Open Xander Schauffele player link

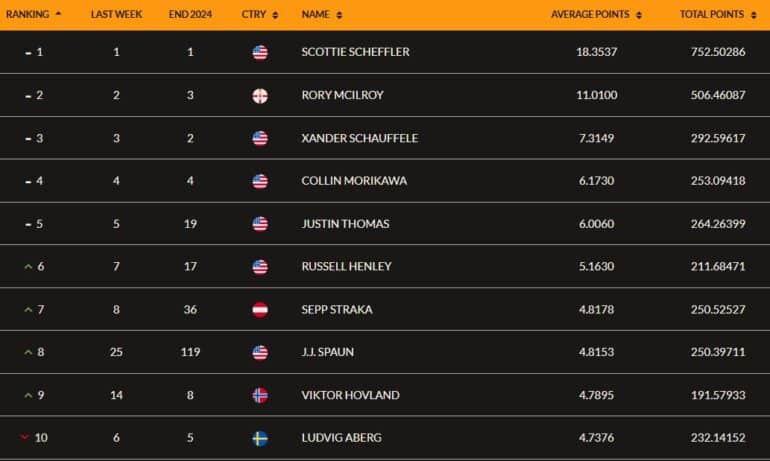click(x=359, y=138)
